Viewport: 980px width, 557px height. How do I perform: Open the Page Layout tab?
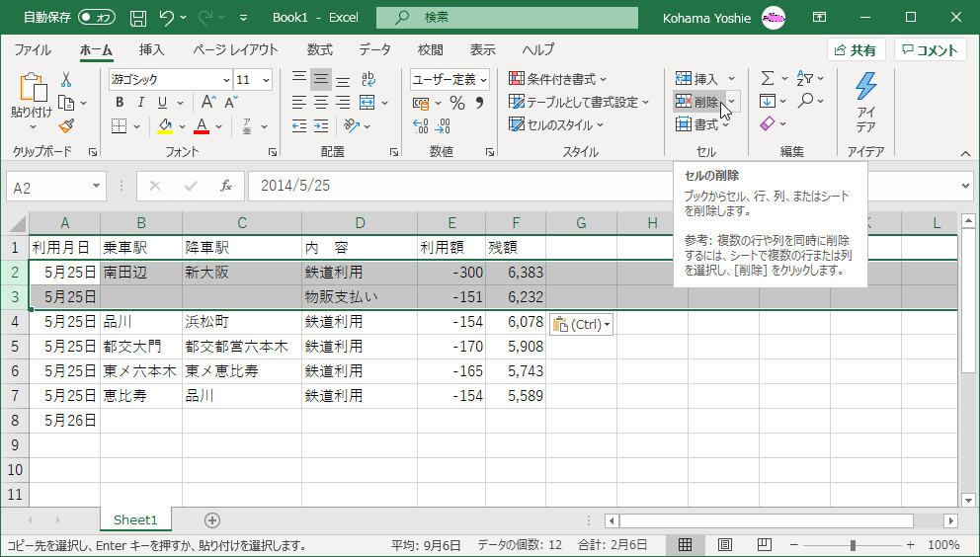coord(235,50)
